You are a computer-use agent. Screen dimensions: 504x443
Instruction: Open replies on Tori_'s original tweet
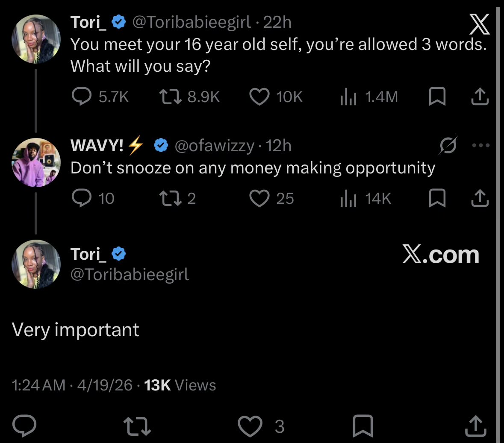tap(82, 97)
